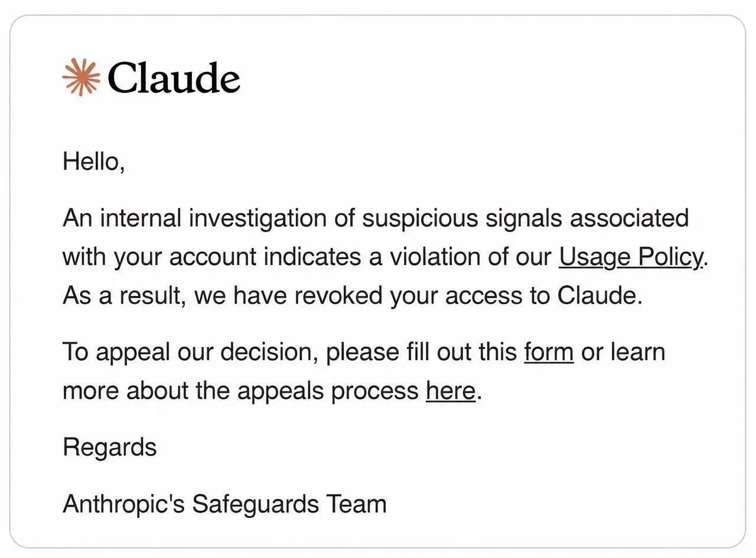Click the orange Claude starburst logo

click(82, 77)
